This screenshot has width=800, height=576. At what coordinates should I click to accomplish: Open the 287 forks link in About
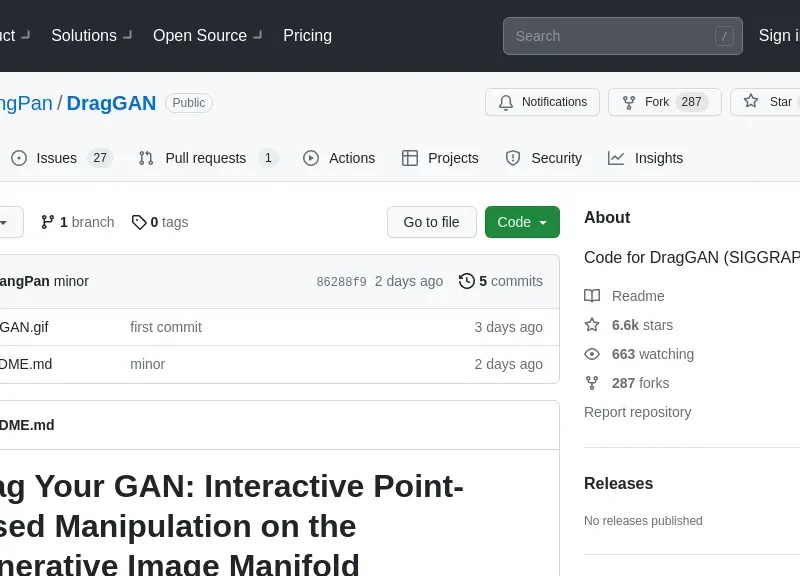[640, 383]
